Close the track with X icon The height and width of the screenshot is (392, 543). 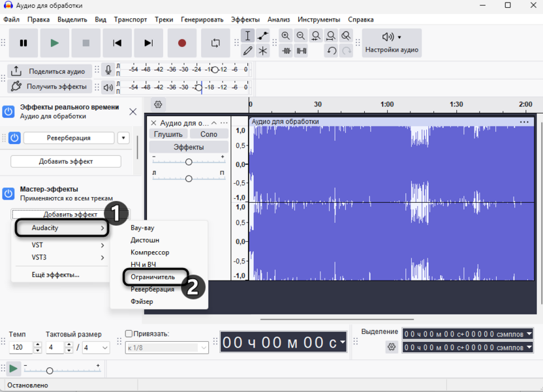tap(153, 123)
